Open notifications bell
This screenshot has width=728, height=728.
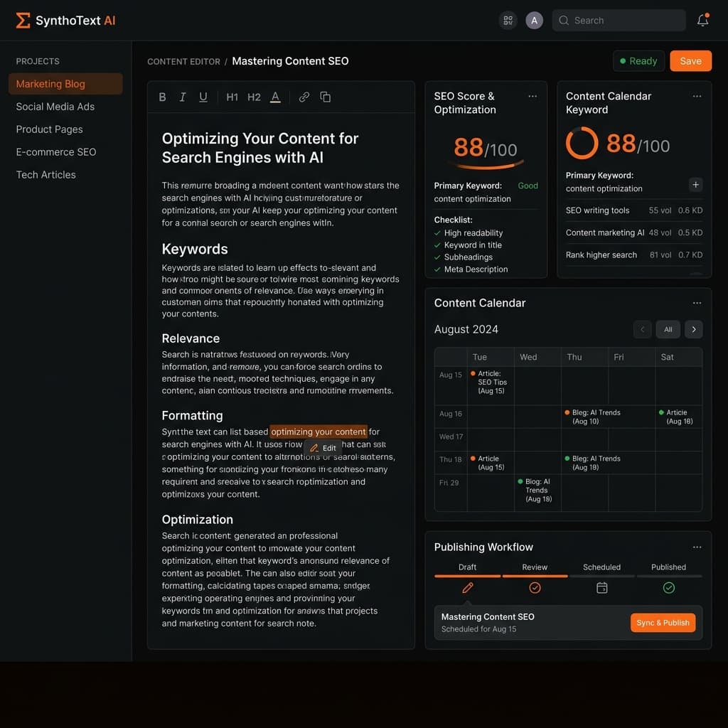[703, 20]
